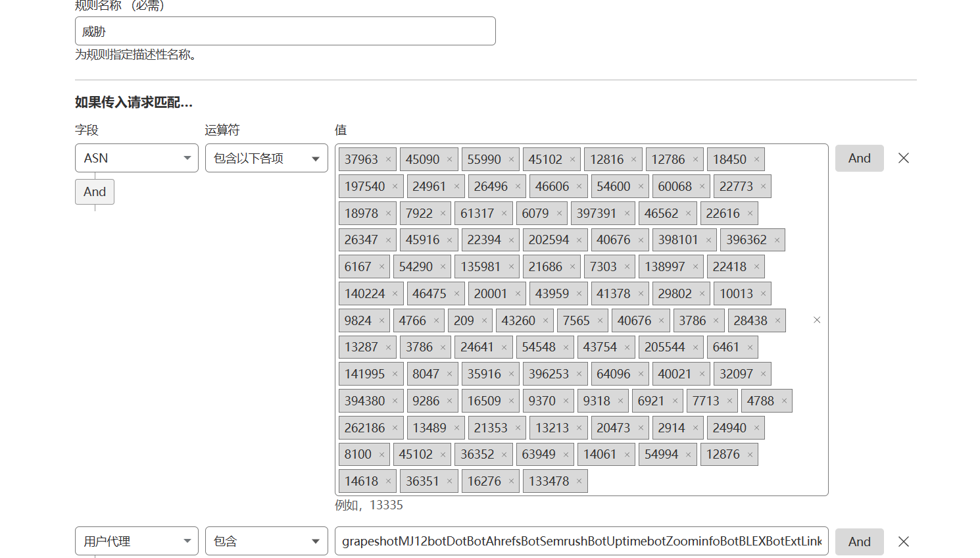980x558 pixels.
Task: Remove the 10013 ASN tag
Action: [x=763, y=294]
